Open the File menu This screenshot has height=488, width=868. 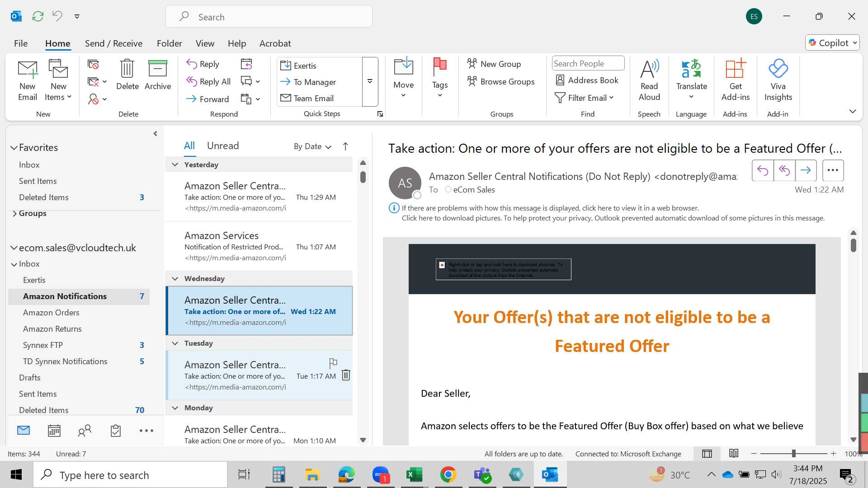[21, 43]
